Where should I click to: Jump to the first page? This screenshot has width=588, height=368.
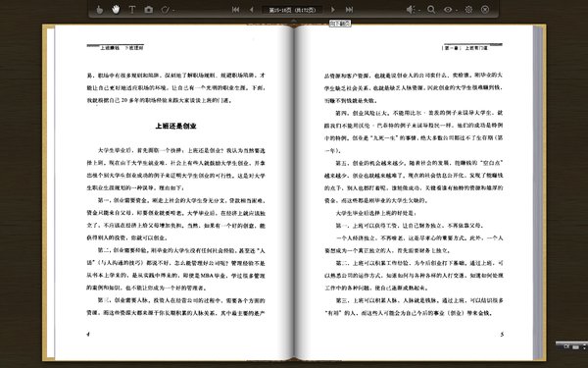(x=235, y=10)
